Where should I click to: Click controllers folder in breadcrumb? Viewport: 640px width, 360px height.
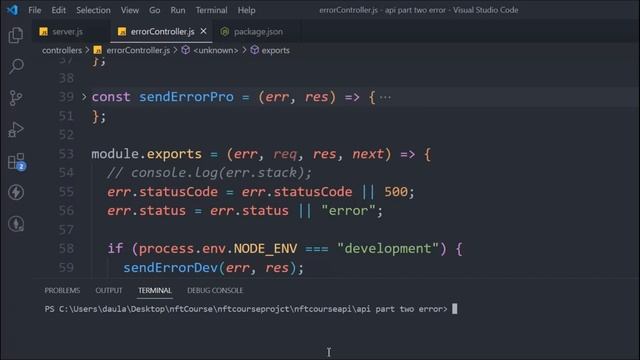(62, 50)
